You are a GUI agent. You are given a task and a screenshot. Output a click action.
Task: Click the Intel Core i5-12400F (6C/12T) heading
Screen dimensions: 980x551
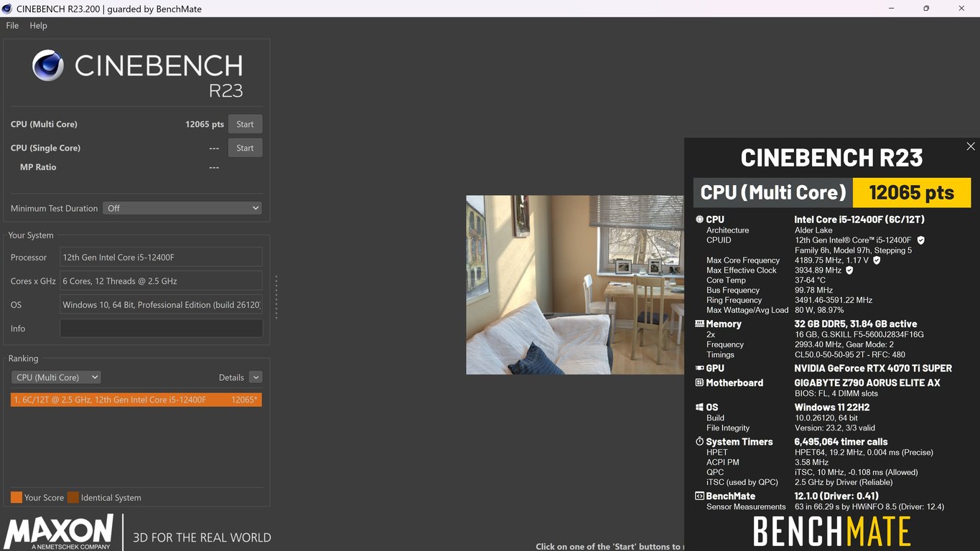click(859, 220)
